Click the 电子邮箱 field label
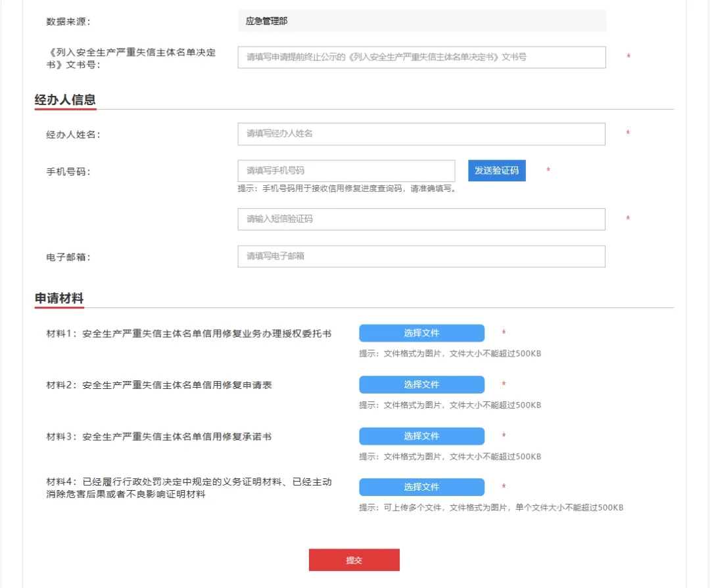Image resolution: width=710 pixels, height=588 pixels. pos(68,257)
